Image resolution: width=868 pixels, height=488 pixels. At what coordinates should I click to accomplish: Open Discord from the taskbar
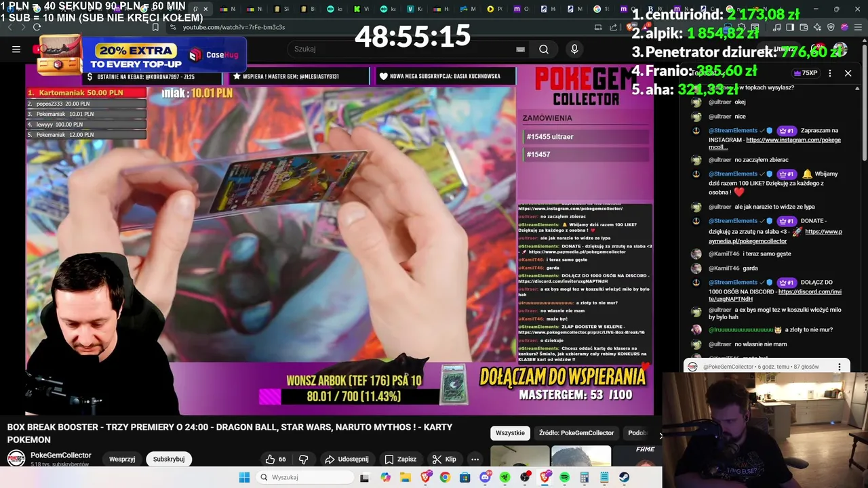click(x=485, y=477)
